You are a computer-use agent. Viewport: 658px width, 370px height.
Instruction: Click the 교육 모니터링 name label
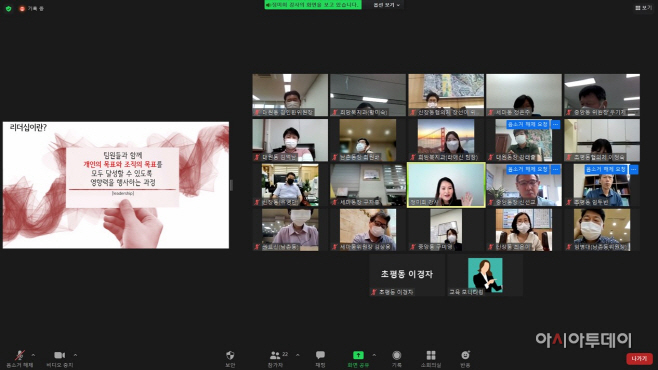point(466,292)
